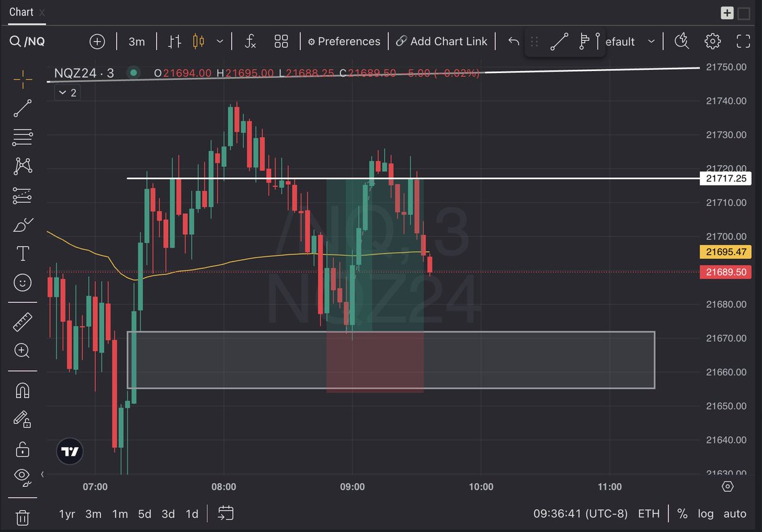Open the fx indicators menu
The height and width of the screenshot is (532, 762).
pos(251,41)
